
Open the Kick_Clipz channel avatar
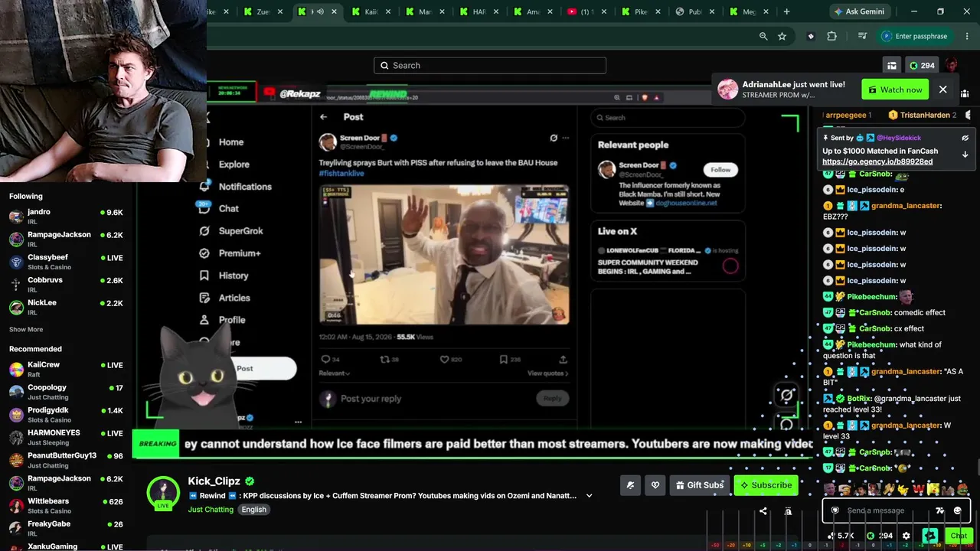pyautogui.click(x=163, y=493)
